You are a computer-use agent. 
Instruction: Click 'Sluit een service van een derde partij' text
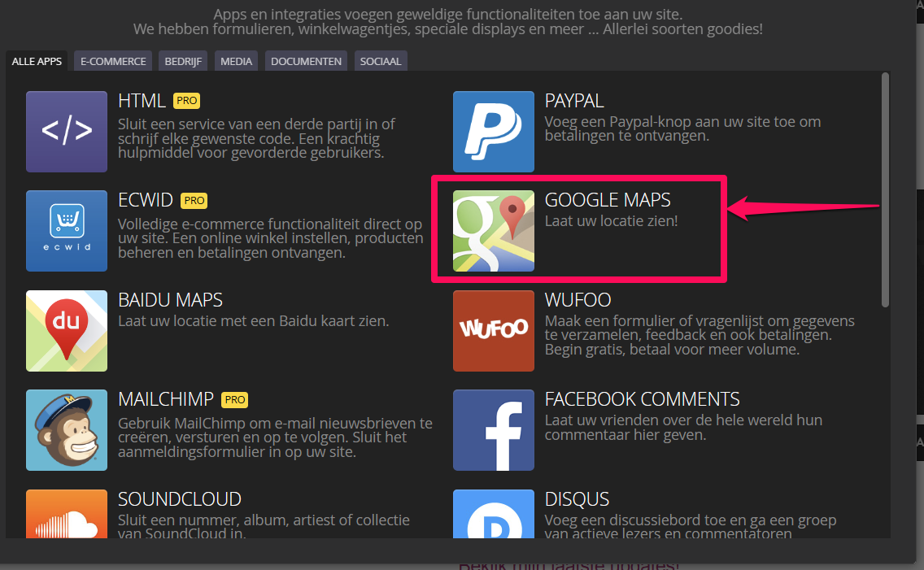pyautogui.click(x=256, y=138)
